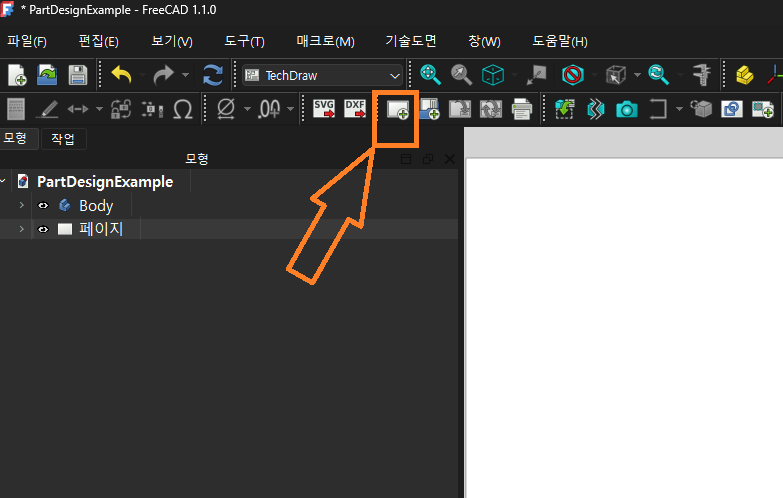783x498 pixels.
Task: Insert a clip group
Action: click(x=763, y=109)
